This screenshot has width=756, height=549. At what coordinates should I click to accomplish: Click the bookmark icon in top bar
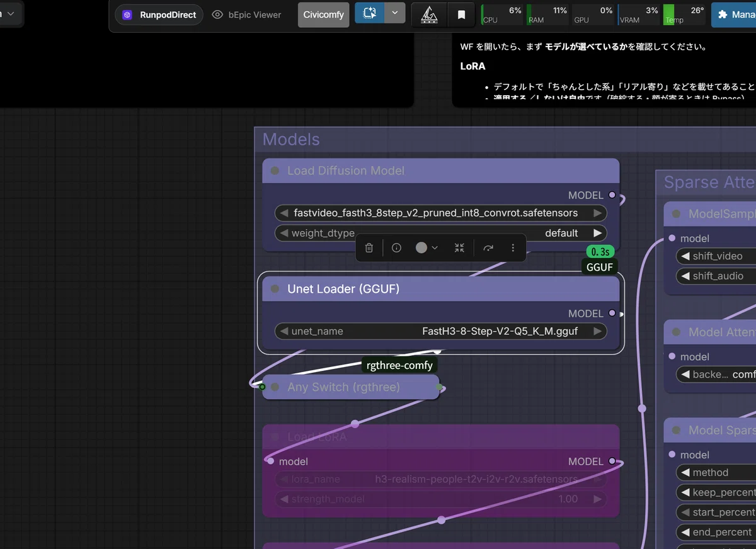461,14
